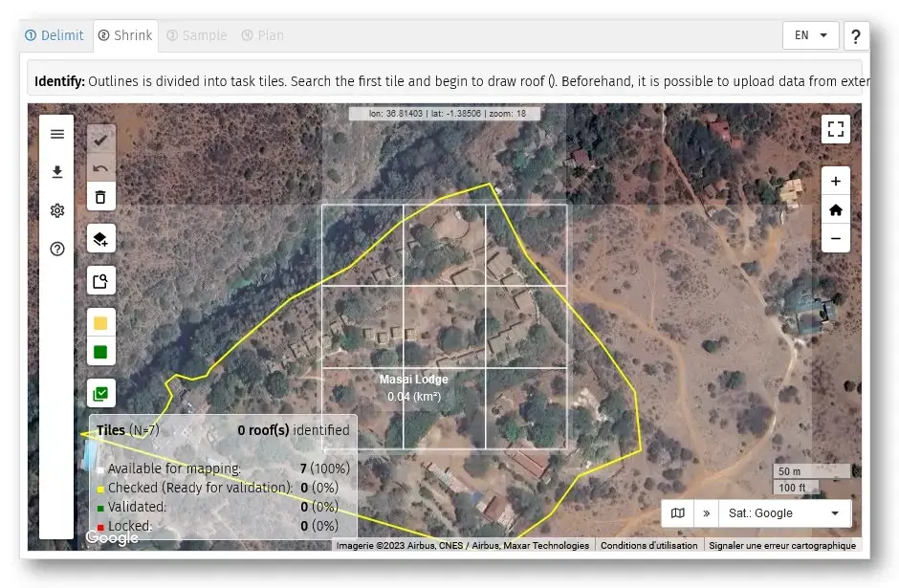The height and width of the screenshot is (588, 899).
Task: Zoom in on the map
Action: point(835,181)
